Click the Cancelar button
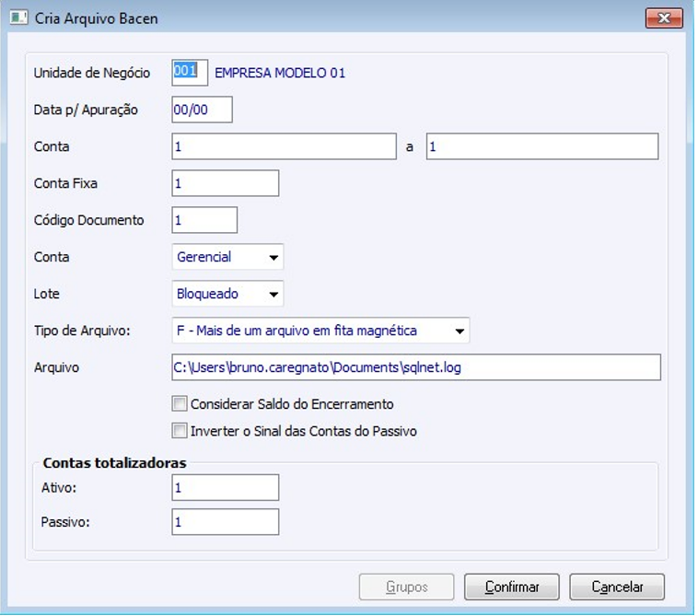Image resolution: width=698 pixels, height=616 pixels. pos(617,587)
